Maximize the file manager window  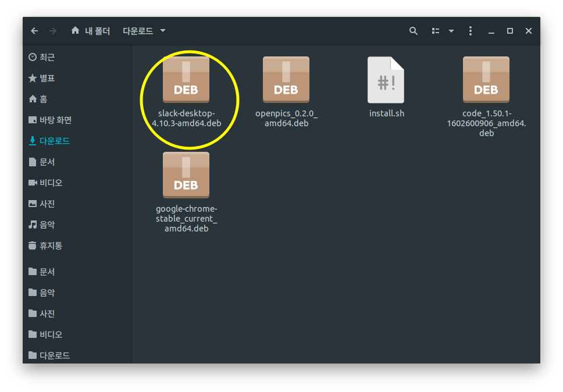[510, 31]
